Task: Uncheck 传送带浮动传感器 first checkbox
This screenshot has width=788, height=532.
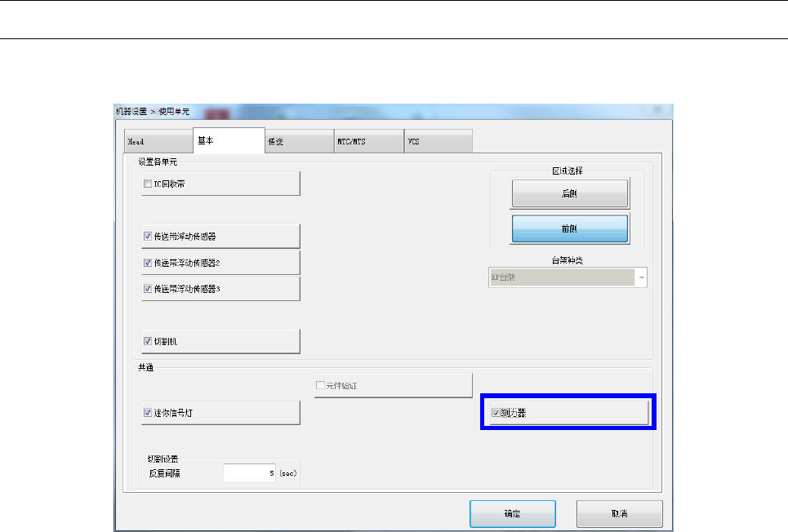Action: point(148,236)
